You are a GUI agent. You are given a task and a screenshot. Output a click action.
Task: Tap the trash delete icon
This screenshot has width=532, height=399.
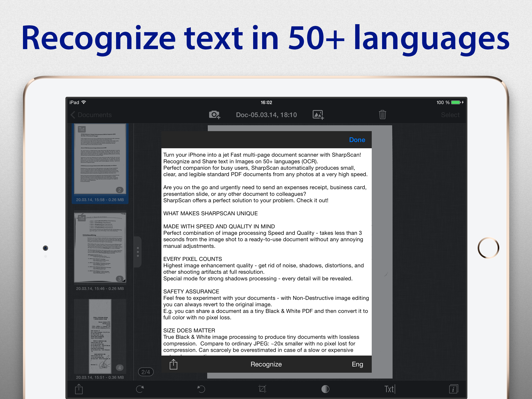click(x=382, y=115)
